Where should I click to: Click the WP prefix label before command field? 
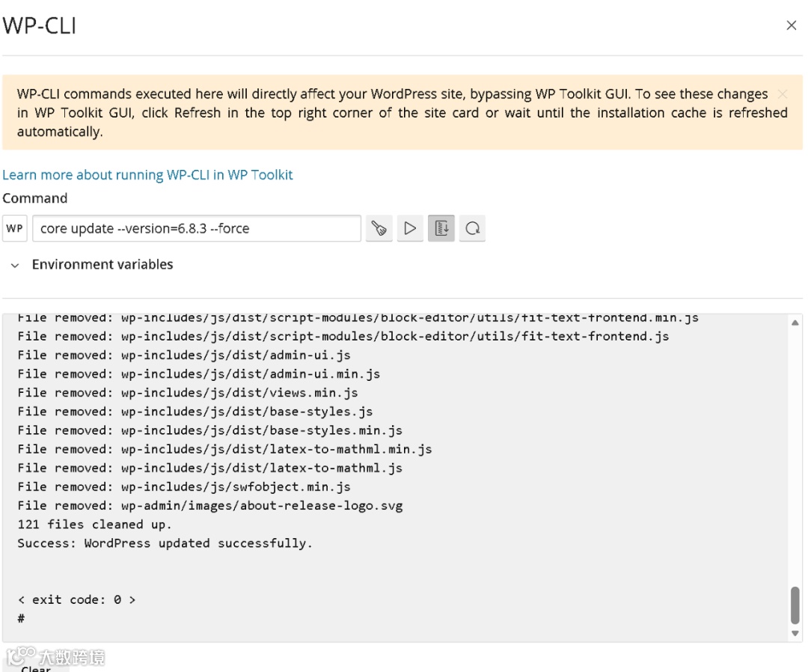pos(14,228)
